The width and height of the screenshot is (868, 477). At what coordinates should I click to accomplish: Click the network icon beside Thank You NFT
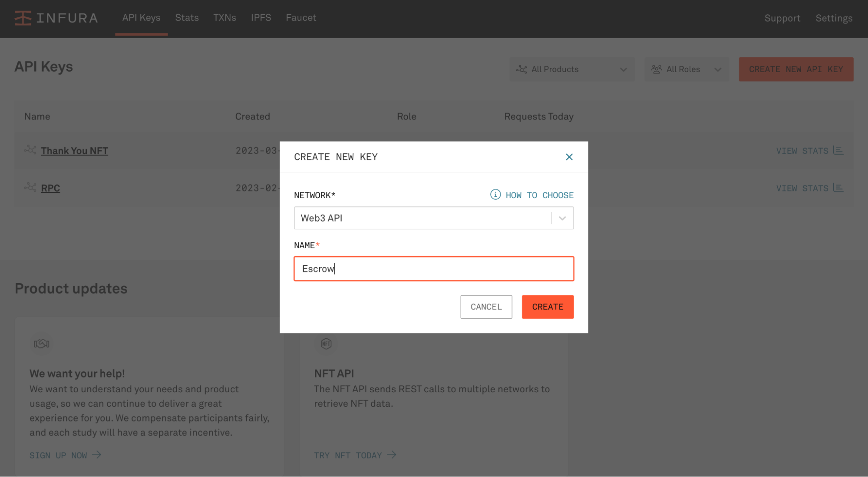pyautogui.click(x=30, y=149)
